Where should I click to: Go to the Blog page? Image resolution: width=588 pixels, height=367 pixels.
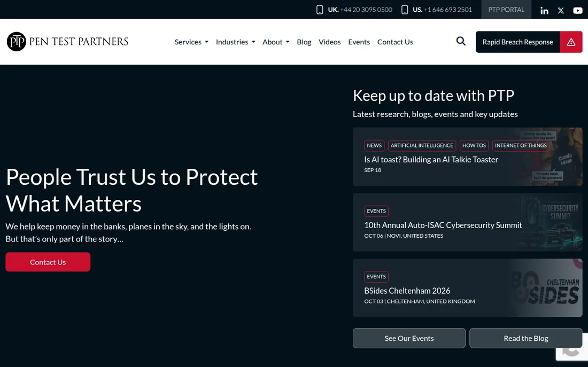pyautogui.click(x=304, y=42)
